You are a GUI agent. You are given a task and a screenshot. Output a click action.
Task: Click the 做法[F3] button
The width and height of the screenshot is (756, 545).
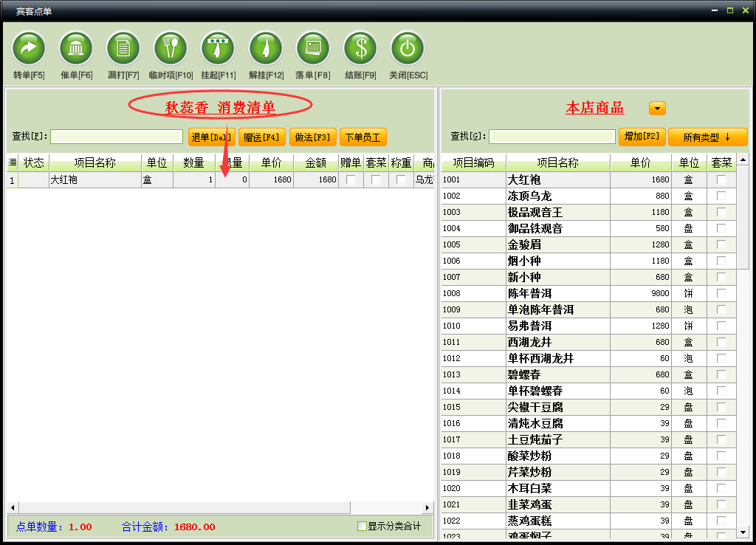[312, 137]
